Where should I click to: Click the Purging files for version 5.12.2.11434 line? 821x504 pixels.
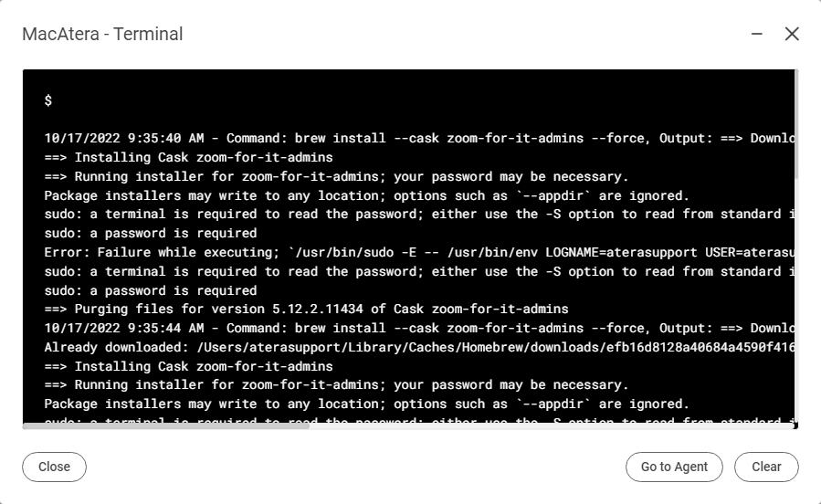click(x=306, y=309)
